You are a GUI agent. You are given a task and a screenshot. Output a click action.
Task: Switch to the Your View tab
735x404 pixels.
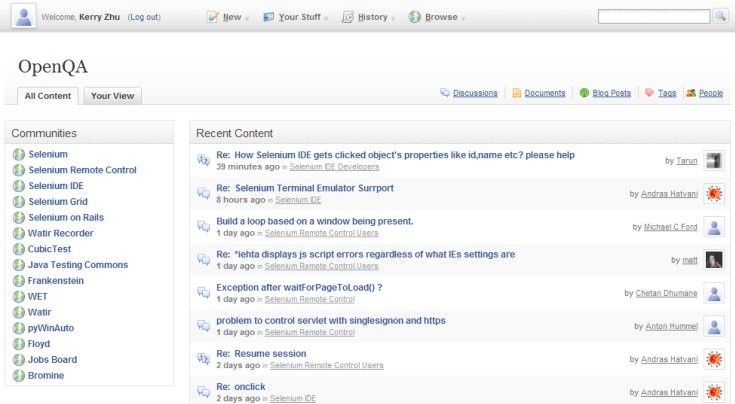(x=112, y=96)
